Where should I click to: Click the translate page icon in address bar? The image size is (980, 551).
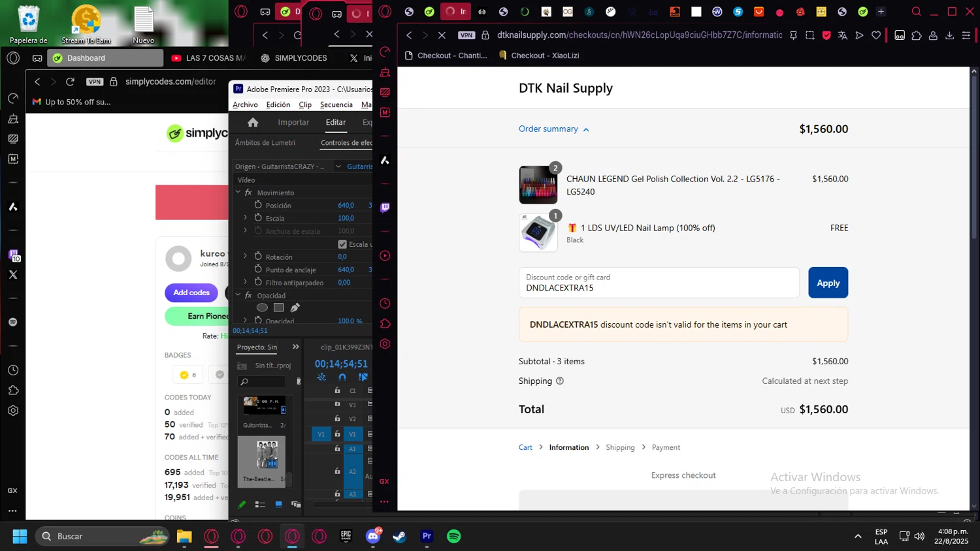pyautogui.click(x=843, y=35)
